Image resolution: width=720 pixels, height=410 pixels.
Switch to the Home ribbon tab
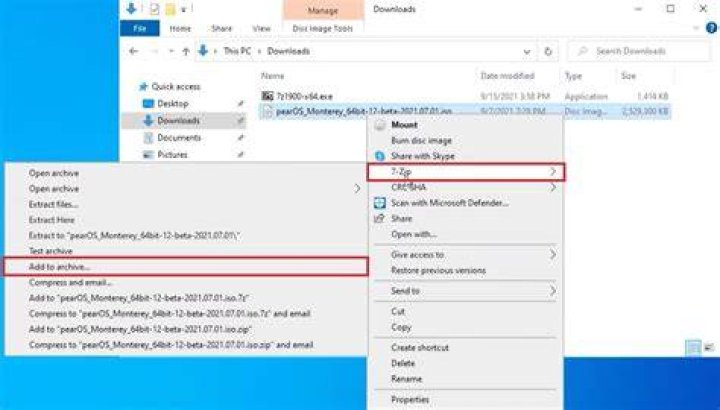click(x=180, y=28)
